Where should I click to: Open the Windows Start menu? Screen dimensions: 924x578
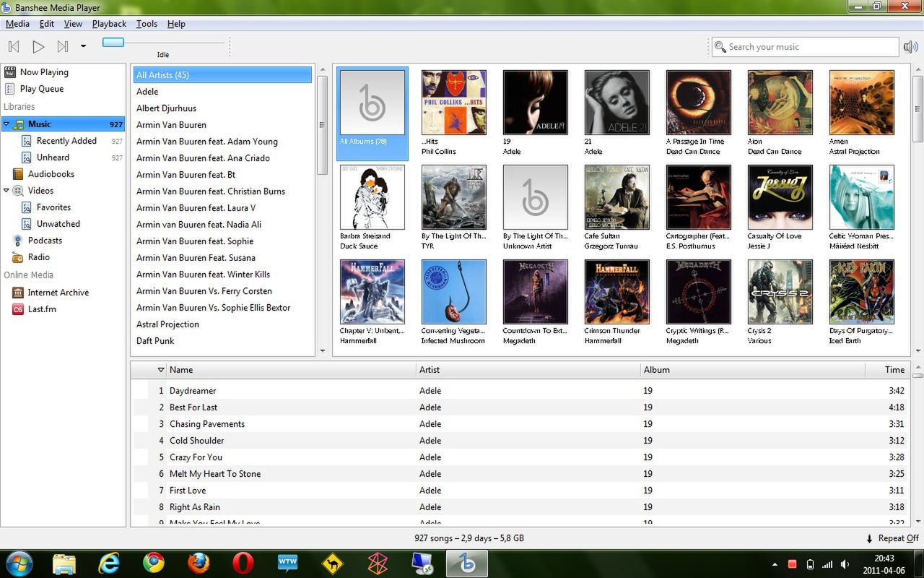click(x=18, y=563)
